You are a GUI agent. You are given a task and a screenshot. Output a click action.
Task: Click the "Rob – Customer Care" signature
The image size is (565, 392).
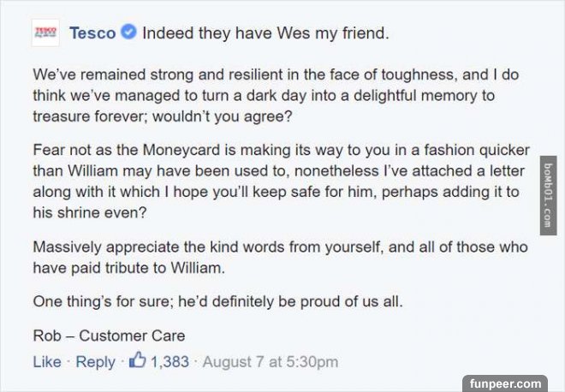pos(109,336)
